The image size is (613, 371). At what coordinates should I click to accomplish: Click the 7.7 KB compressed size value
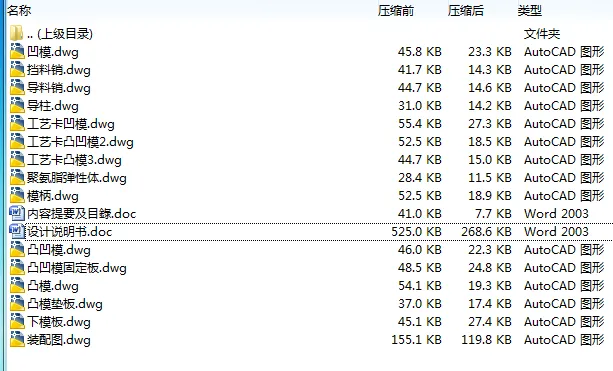tap(493, 213)
